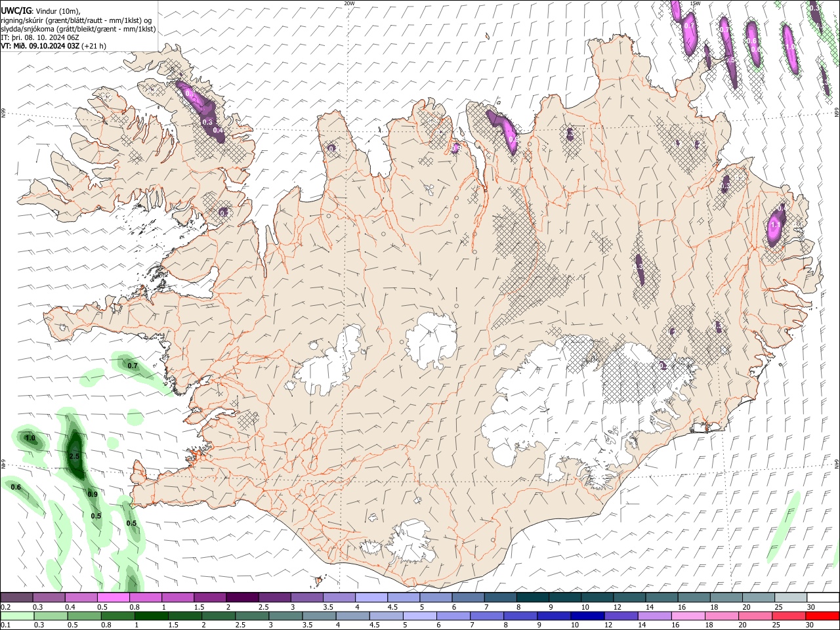Select the 0.7 rain label off the west coast
The image size is (840, 630).
point(133,366)
